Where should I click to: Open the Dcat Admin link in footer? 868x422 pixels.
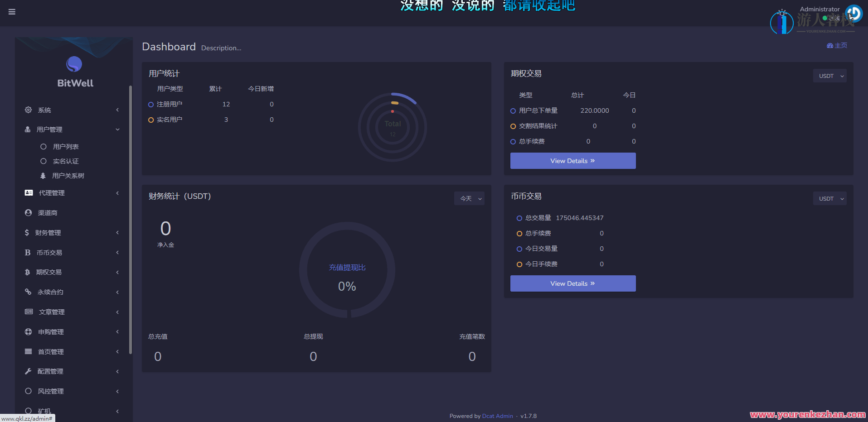tap(497, 416)
